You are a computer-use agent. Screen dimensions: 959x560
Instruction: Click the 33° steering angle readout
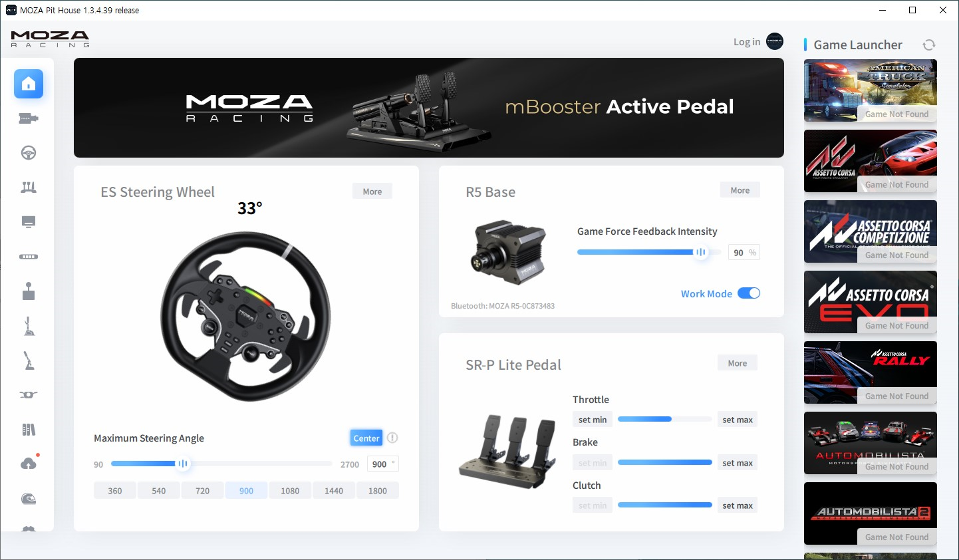coord(250,208)
